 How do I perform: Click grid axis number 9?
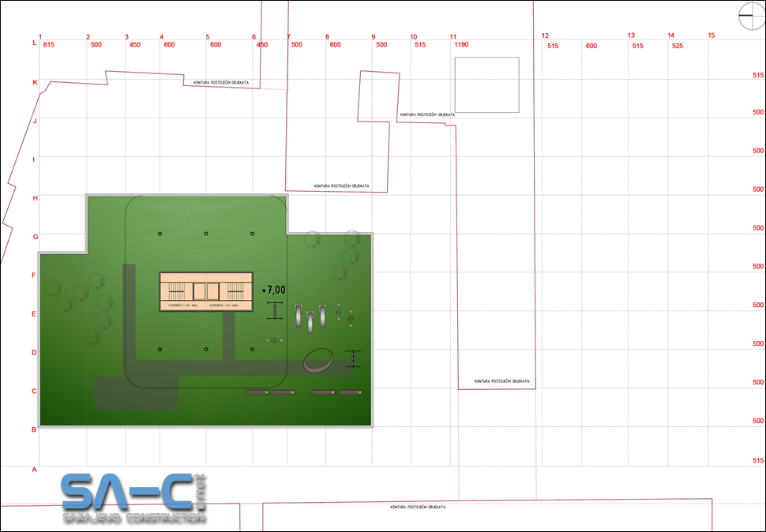tap(374, 36)
